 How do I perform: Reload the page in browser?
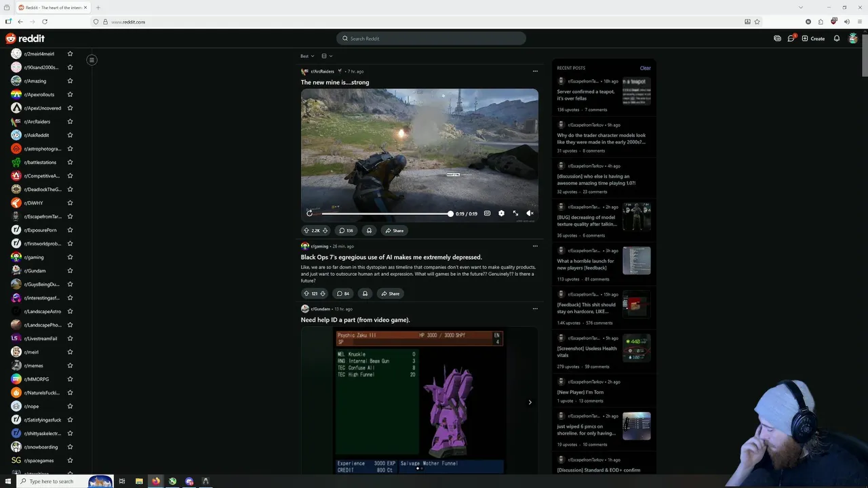45,22
